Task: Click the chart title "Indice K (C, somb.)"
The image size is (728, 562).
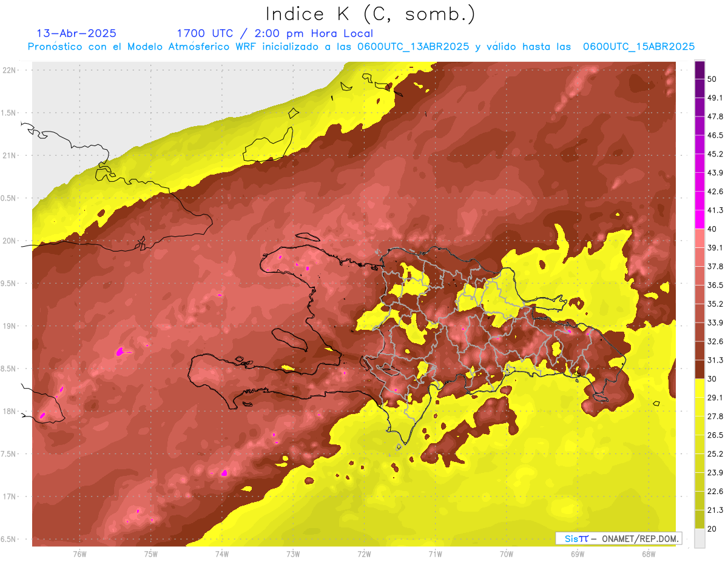Action: click(371, 14)
